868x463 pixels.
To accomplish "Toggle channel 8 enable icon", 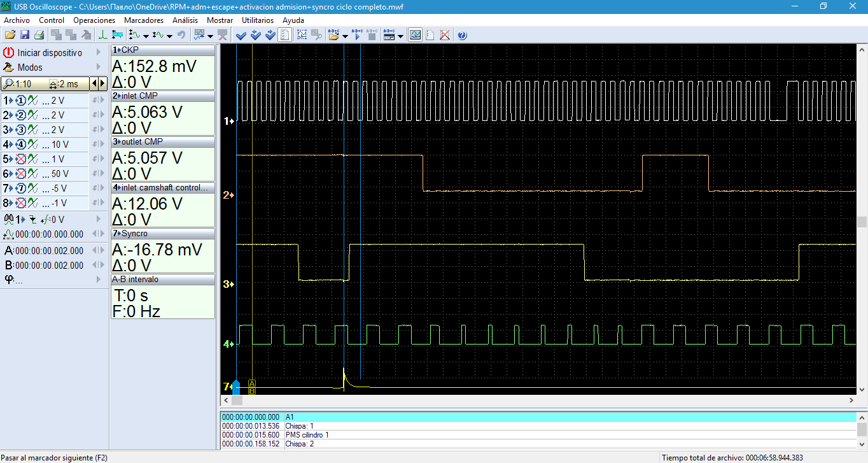I will [x=20, y=203].
